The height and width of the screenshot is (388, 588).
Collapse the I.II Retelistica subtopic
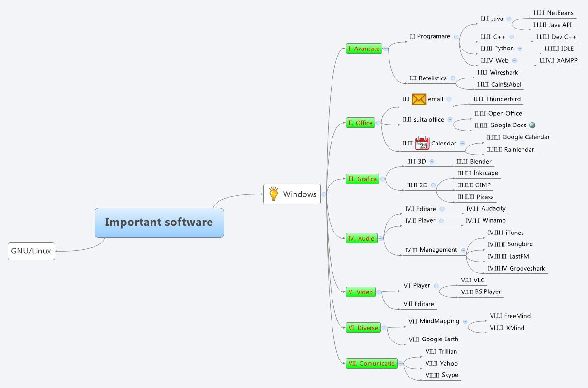click(x=453, y=78)
